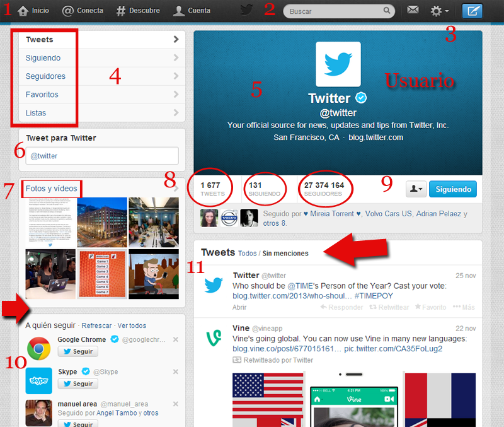Click the Descubre hashtag icon
Screen dimensions: 504x427
[x=120, y=11]
